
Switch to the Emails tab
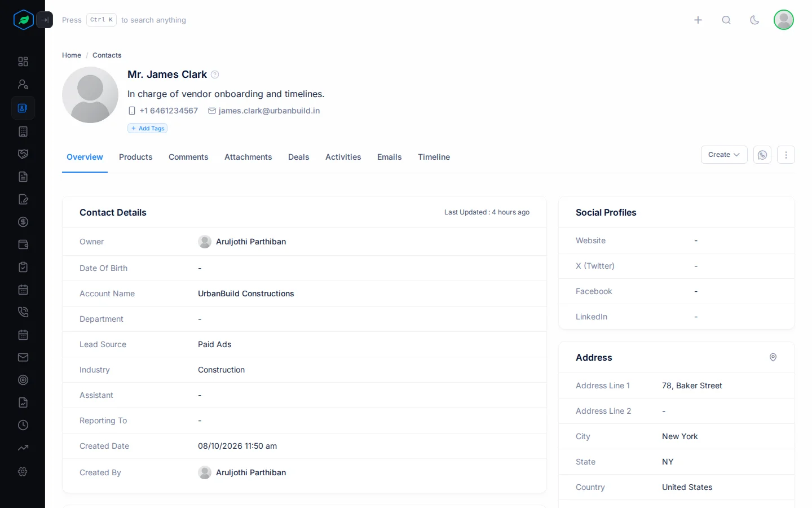click(390, 157)
